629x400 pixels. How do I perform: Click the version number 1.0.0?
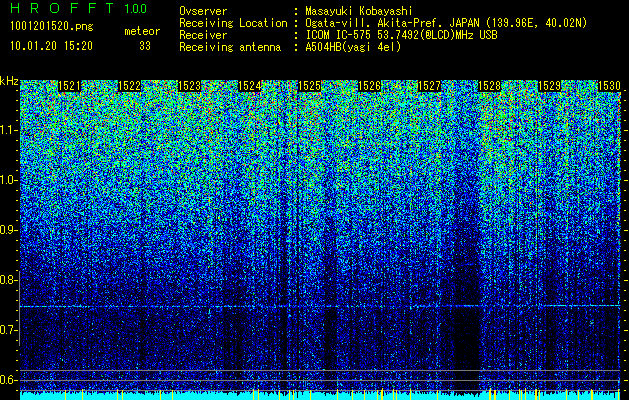pos(136,9)
